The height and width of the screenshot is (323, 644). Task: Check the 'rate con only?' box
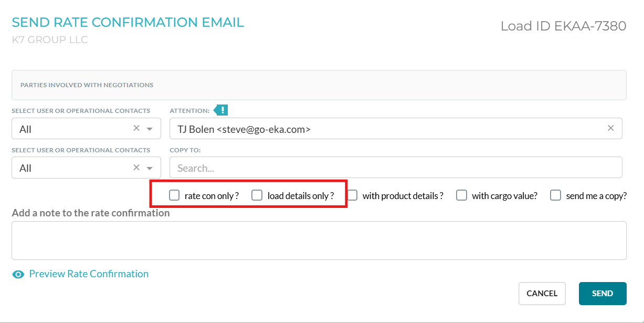click(x=174, y=195)
